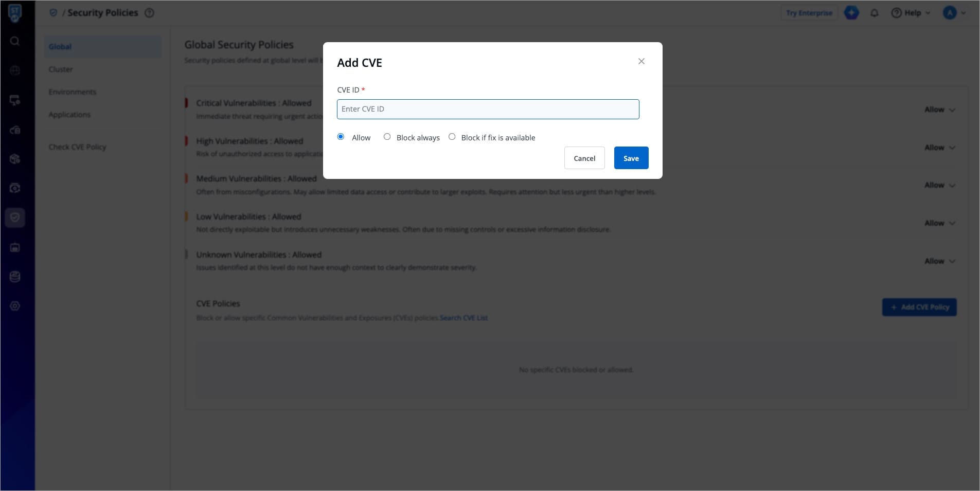Select the Allow radio button
The image size is (980, 491).
341,137
